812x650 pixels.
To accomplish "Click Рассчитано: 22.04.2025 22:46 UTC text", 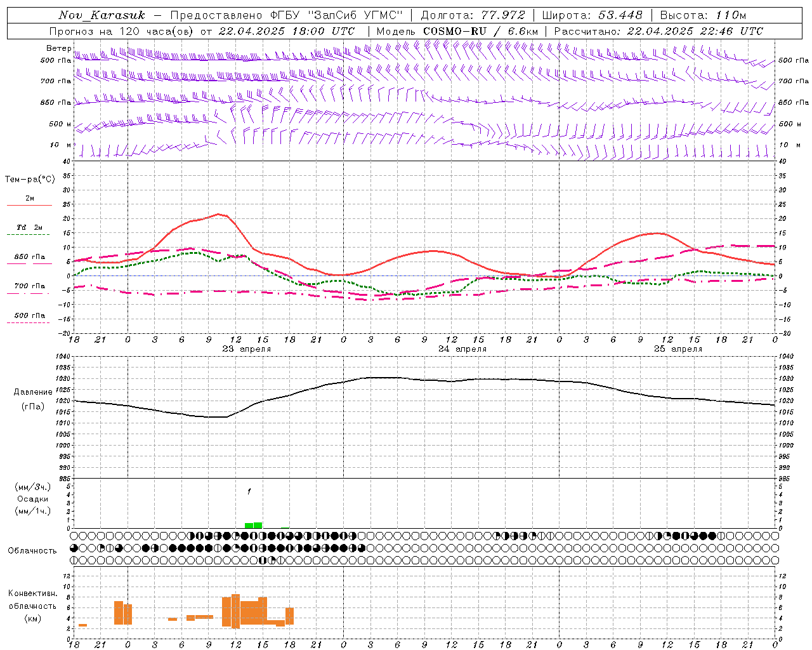I will pyautogui.click(x=658, y=31).
